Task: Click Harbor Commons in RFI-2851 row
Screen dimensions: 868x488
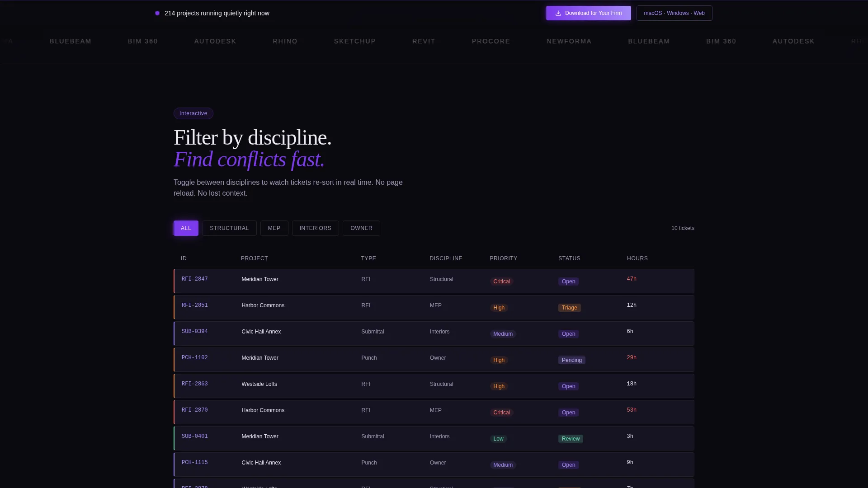Action: coord(263,305)
